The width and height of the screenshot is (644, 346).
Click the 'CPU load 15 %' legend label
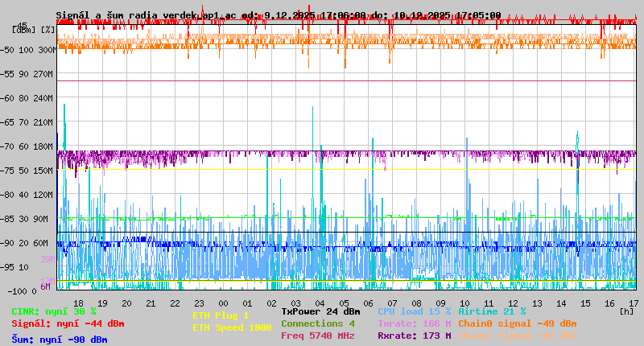point(415,311)
